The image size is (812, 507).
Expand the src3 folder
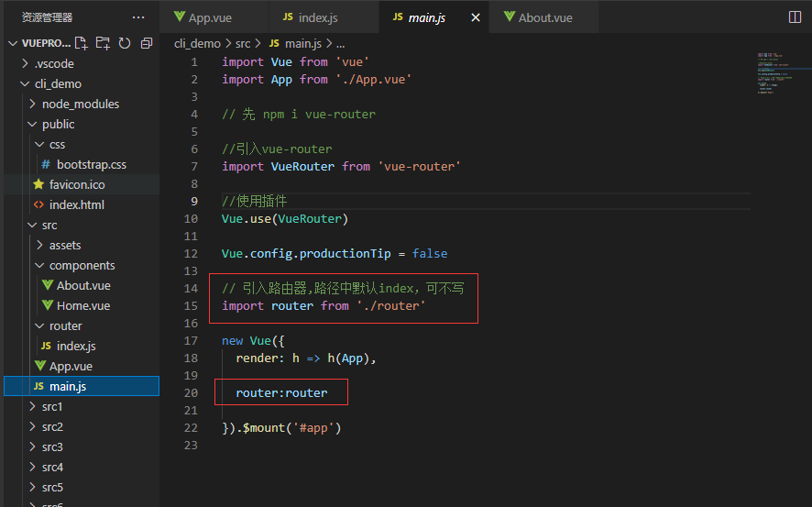(33, 446)
